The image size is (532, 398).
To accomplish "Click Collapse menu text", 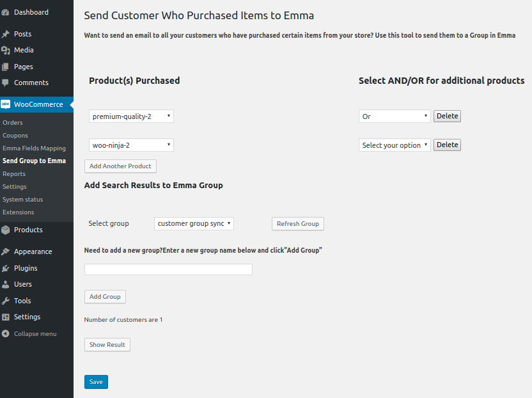I will pyautogui.click(x=35, y=334).
